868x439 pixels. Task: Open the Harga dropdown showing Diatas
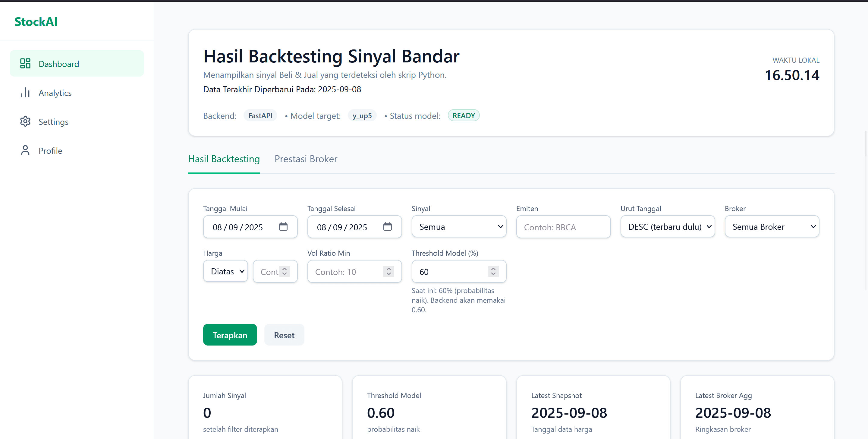225,271
